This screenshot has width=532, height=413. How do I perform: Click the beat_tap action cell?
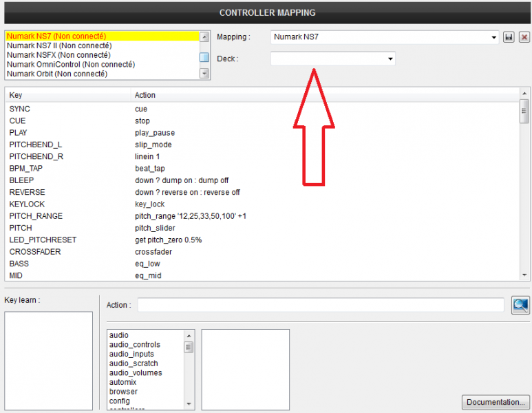click(x=150, y=169)
